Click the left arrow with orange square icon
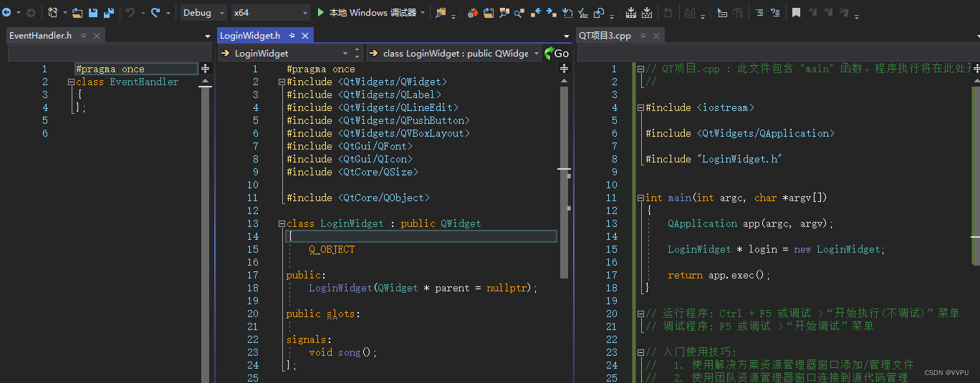Image resolution: width=980 pixels, height=383 pixels. coord(536,12)
